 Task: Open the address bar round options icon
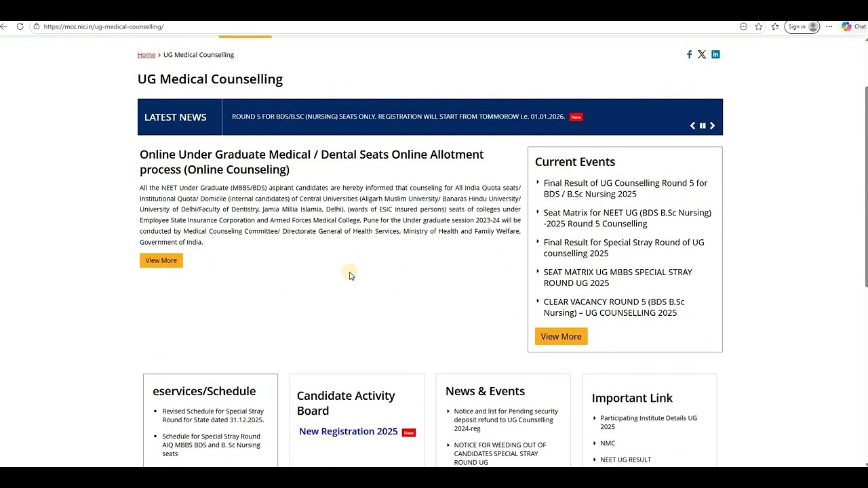click(x=743, y=26)
